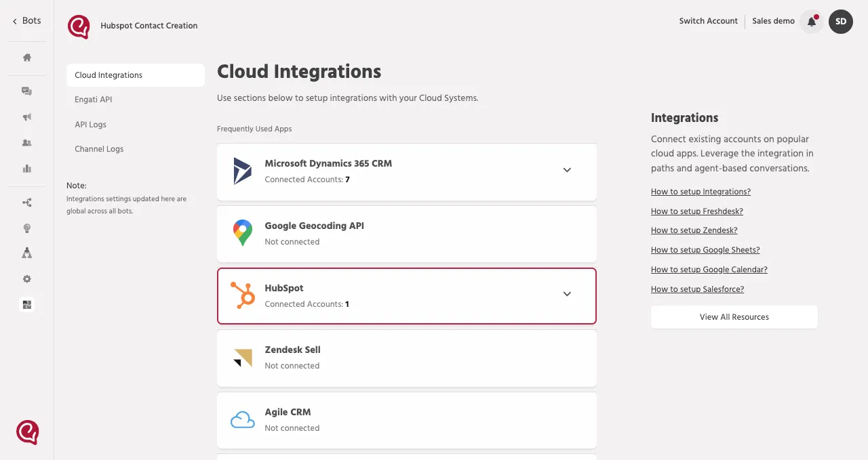
Task: Click the Frequently Used Apps label
Action: click(x=254, y=129)
